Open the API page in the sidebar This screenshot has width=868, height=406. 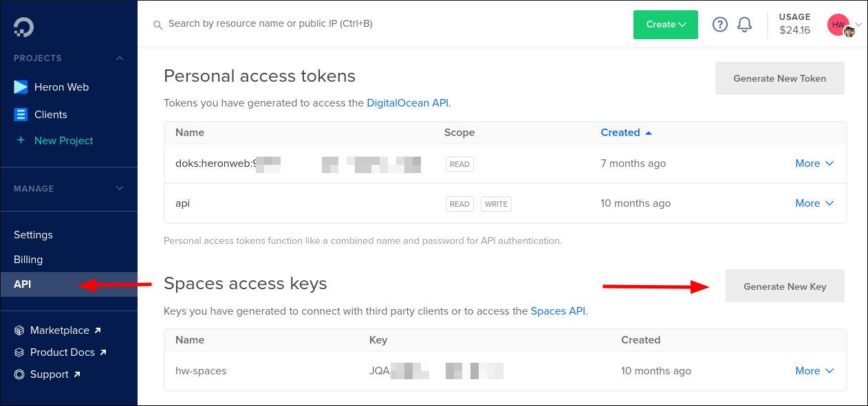pyautogui.click(x=23, y=284)
